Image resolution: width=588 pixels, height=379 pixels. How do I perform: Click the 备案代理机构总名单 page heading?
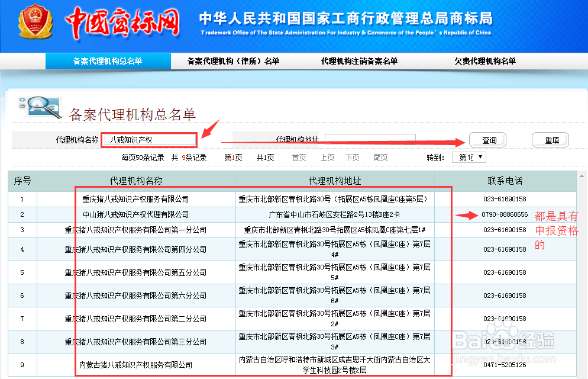[133, 114]
